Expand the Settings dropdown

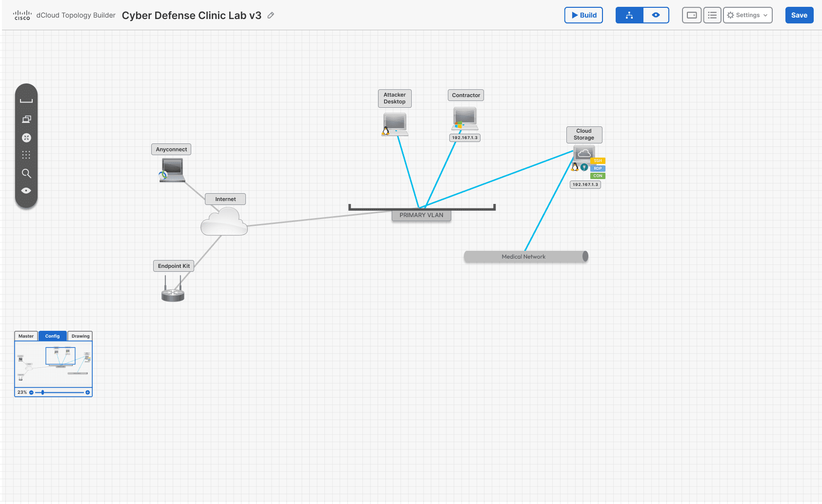tap(747, 15)
